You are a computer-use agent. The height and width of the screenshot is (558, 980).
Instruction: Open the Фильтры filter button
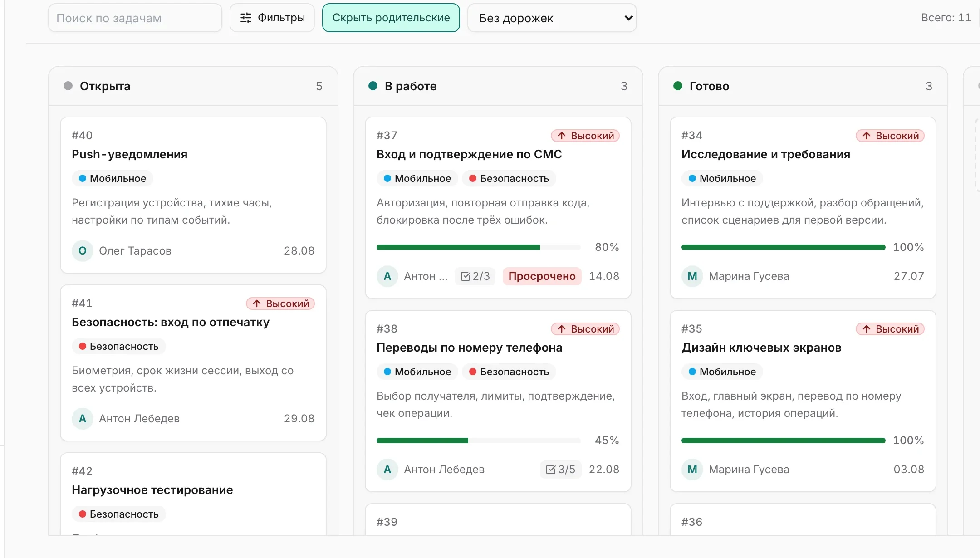point(272,18)
